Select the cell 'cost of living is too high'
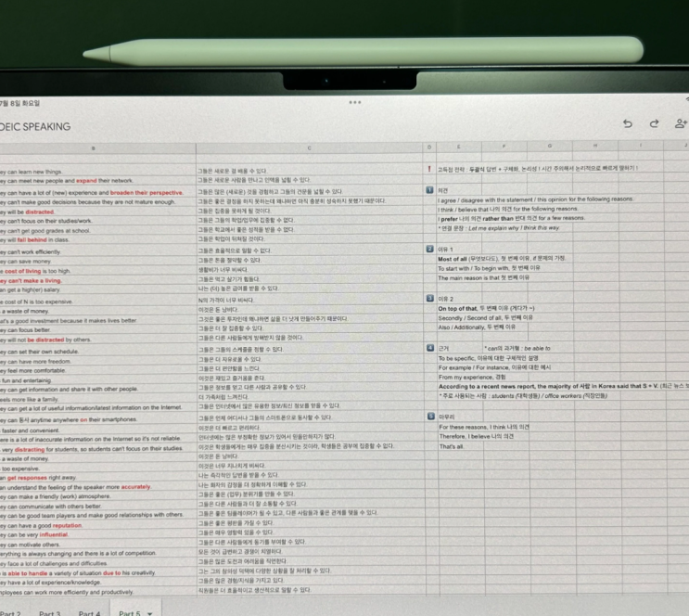 coord(98,271)
